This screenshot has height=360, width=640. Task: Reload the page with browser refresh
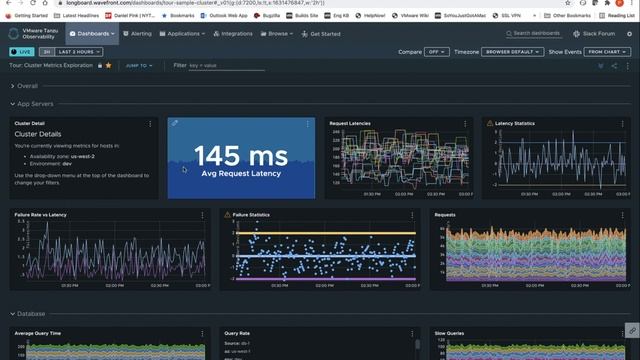33,3
